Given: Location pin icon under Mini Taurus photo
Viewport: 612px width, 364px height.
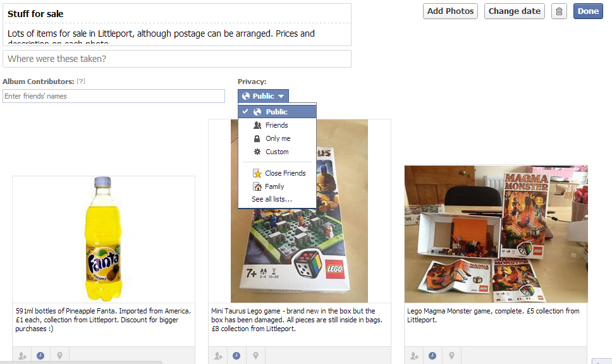Looking at the screenshot, I should click(x=255, y=355).
